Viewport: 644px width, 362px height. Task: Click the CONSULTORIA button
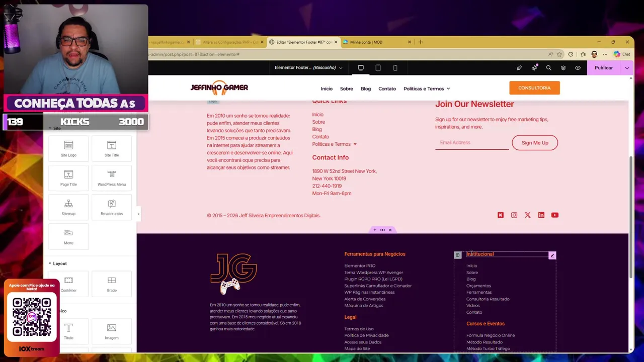tap(534, 88)
